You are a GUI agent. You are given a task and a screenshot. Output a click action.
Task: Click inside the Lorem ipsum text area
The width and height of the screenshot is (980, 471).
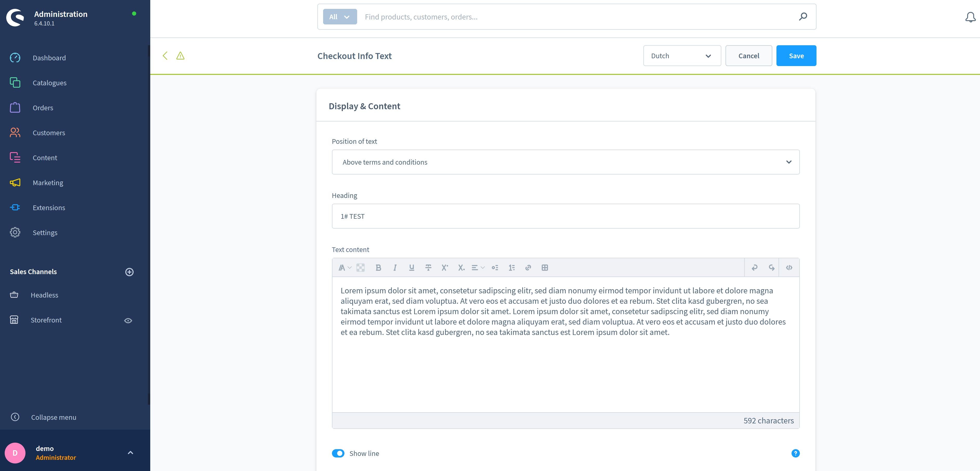(565, 344)
